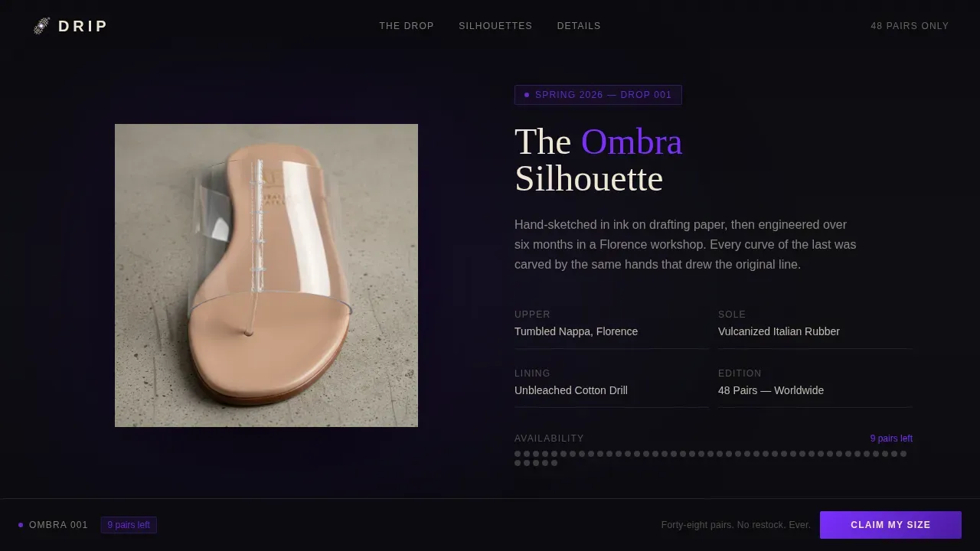Click the Edition 48 Pairs Worldwide spec

(x=815, y=383)
